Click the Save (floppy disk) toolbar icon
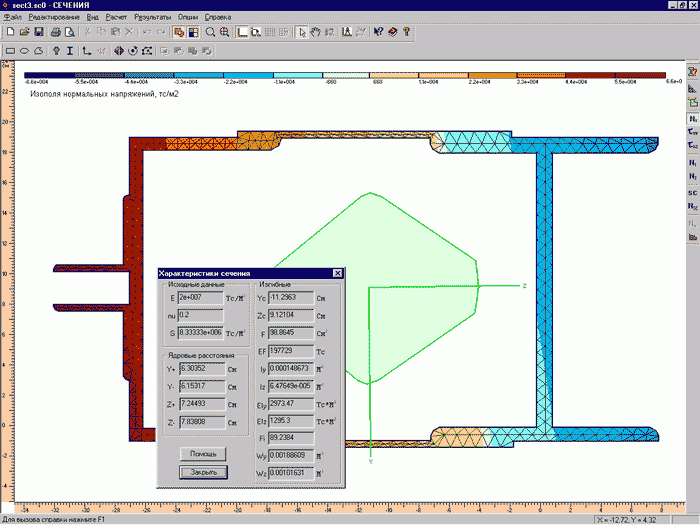The height and width of the screenshot is (525, 700). click(x=37, y=32)
